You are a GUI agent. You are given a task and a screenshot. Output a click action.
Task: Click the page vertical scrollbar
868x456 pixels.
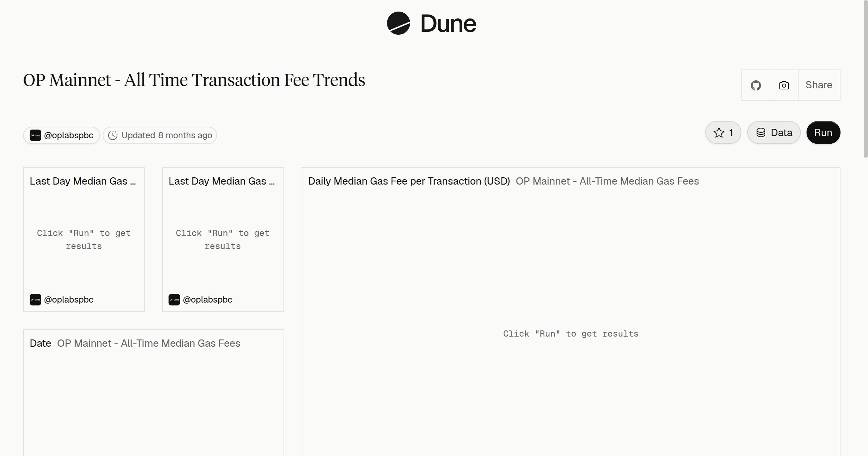[x=865, y=79]
